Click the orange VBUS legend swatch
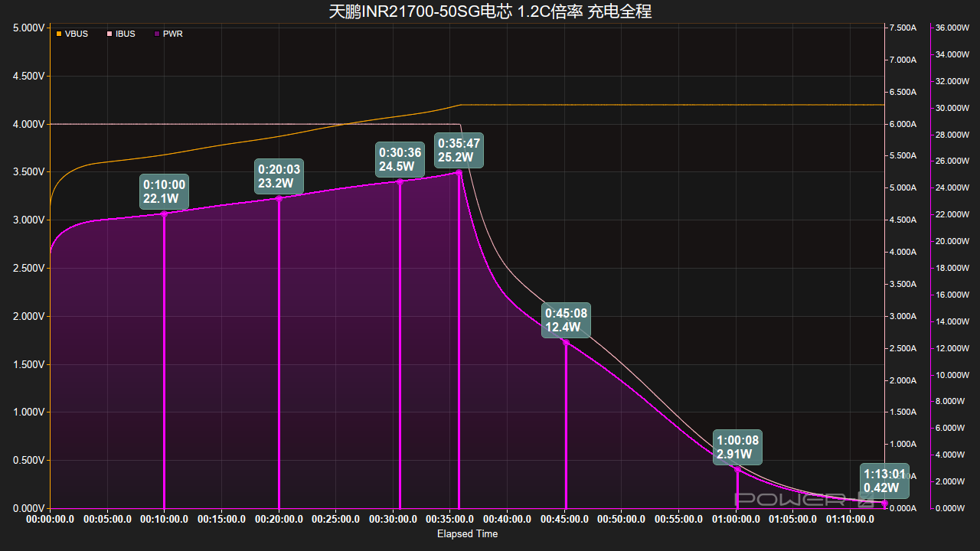Viewport: 980px width, 551px height. [x=59, y=34]
